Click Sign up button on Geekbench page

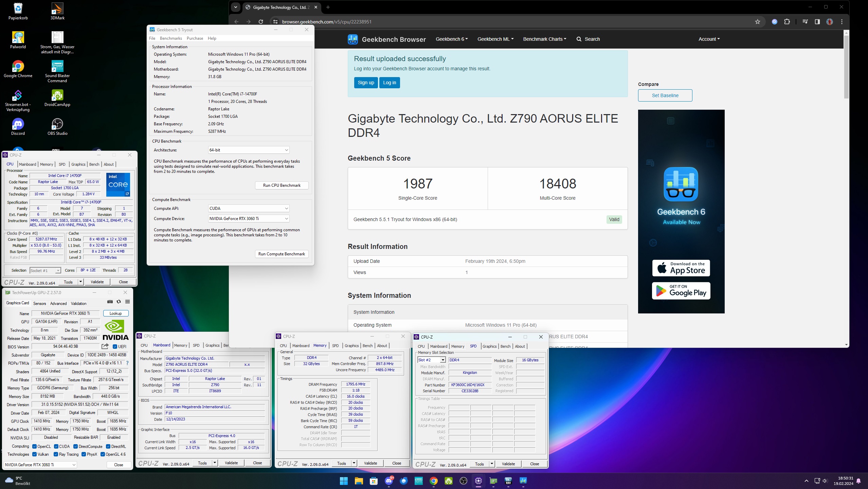[366, 83]
